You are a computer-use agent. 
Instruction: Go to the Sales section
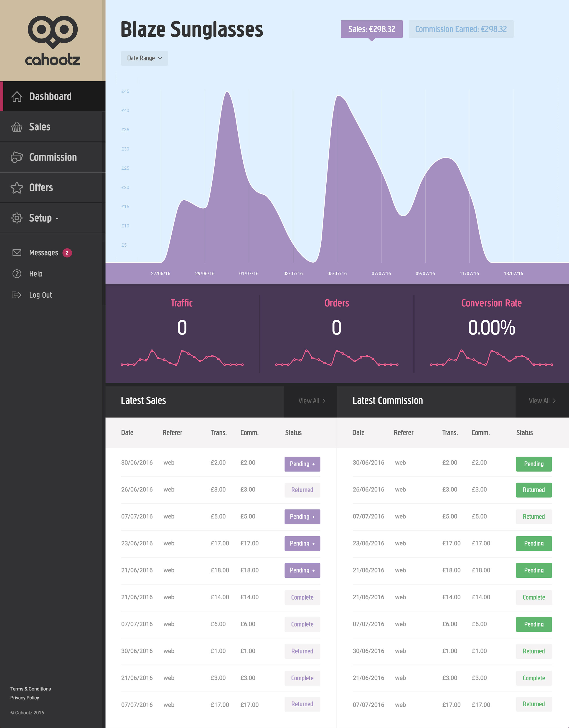tap(53, 127)
